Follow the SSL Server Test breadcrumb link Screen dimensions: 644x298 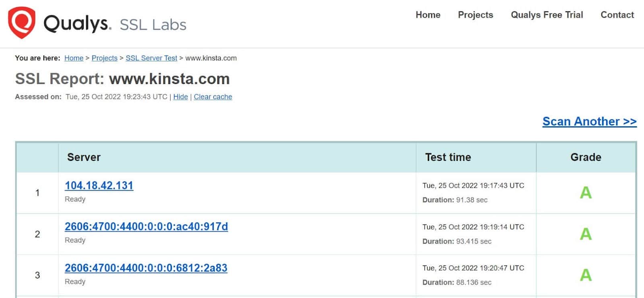(151, 58)
